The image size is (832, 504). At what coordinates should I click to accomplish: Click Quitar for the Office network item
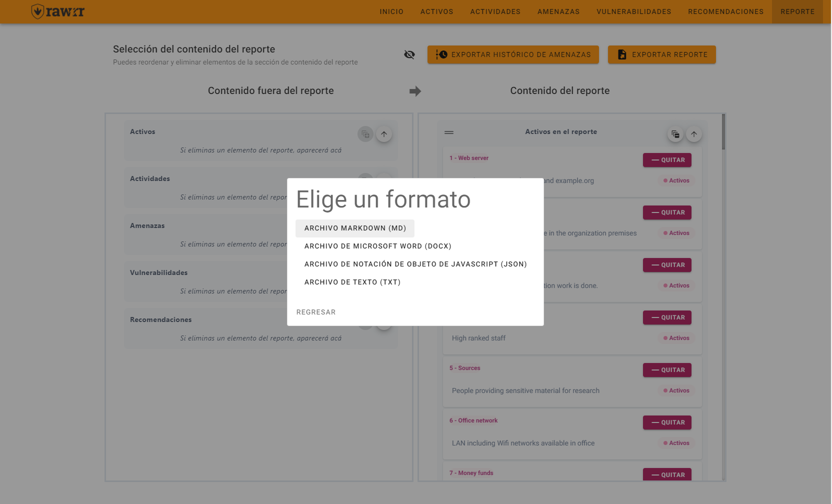pyautogui.click(x=667, y=422)
